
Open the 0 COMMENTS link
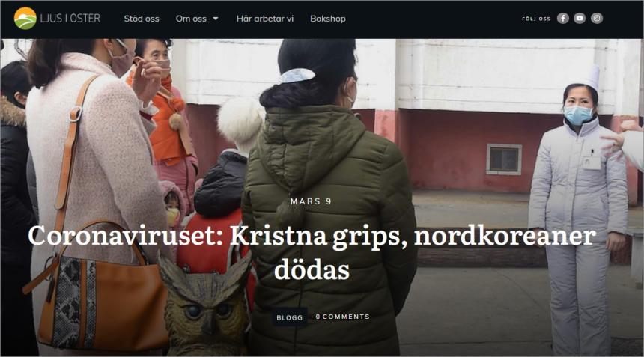pos(342,317)
